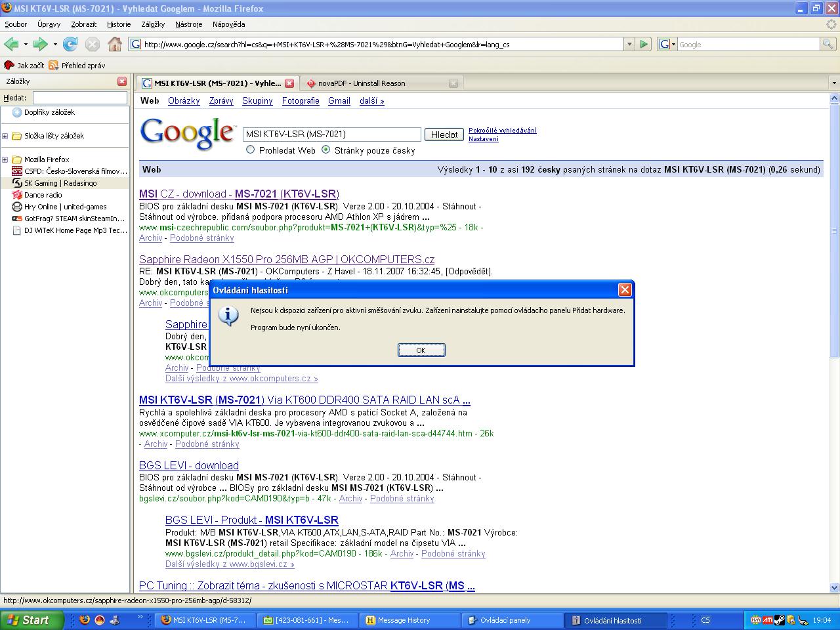Reload the current page
The height and width of the screenshot is (630, 840).
pyautogui.click(x=70, y=44)
